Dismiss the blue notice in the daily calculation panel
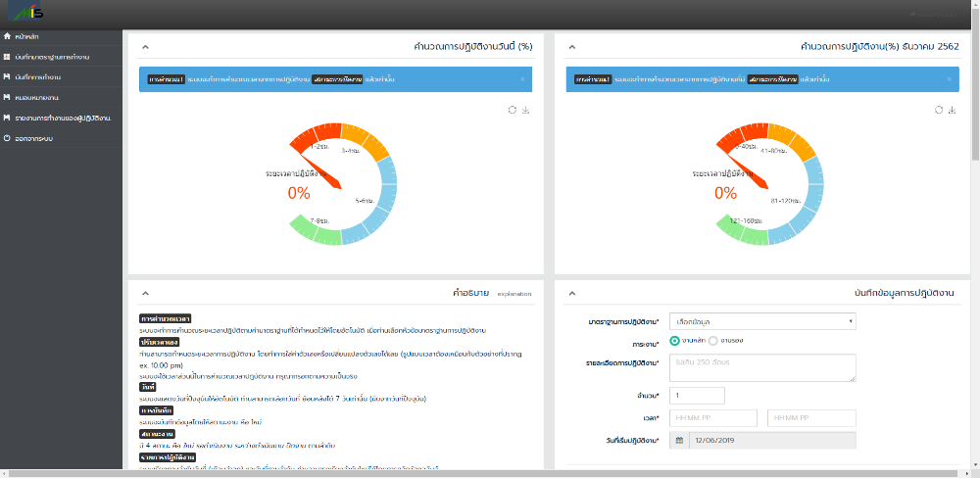Image resolution: width=980 pixels, height=478 pixels. (x=522, y=79)
